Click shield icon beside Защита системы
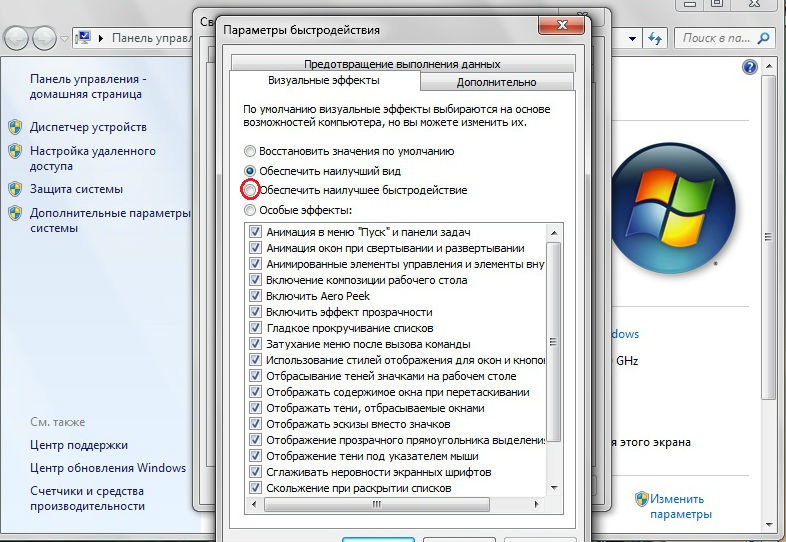This screenshot has height=542, width=786. point(15,189)
